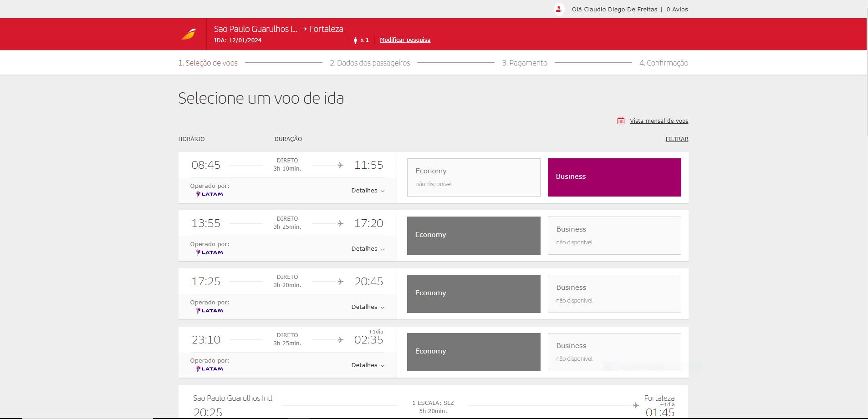Viewport: 868px width, 419px height.
Task: Click the LATAM logo under the 08:45 flight
Action: [209, 194]
